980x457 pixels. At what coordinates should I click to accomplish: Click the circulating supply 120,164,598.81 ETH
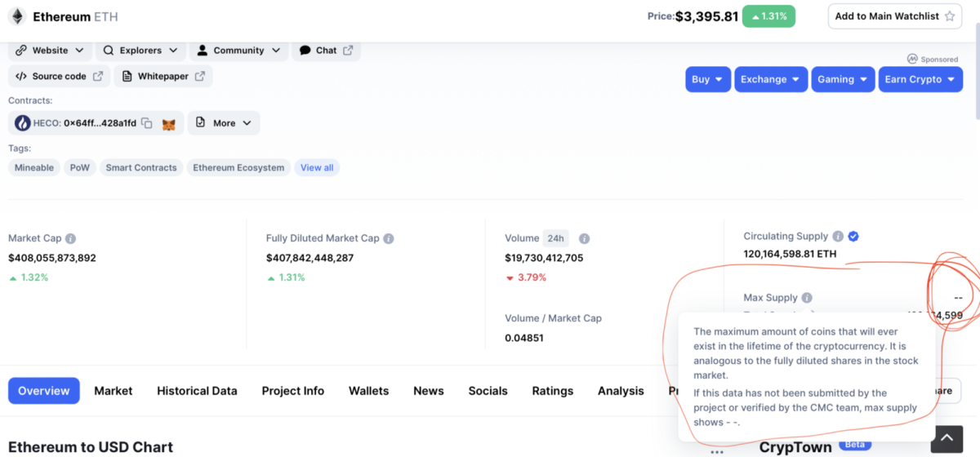(790, 254)
